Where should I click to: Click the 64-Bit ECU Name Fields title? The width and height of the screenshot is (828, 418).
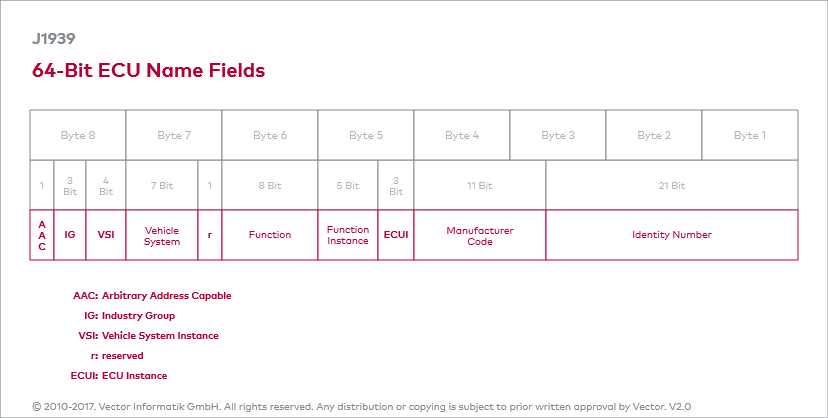(149, 70)
